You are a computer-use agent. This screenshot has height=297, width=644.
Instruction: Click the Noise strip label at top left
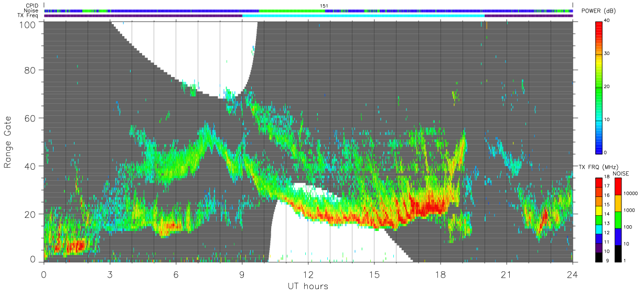click(x=31, y=10)
